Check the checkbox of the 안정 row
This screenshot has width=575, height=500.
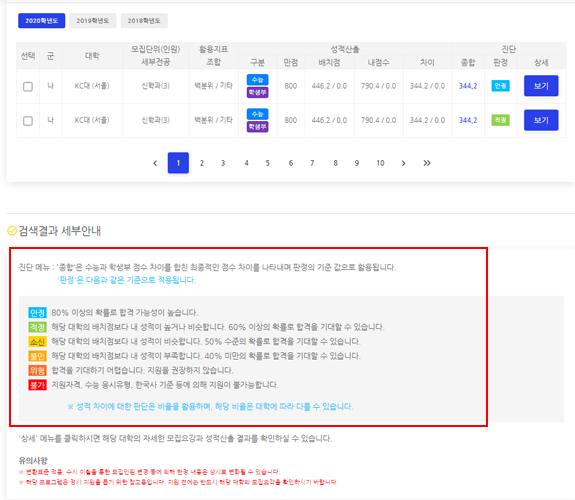pos(28,87)
